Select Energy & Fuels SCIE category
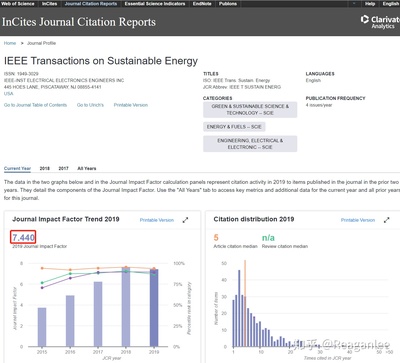400x363 pixels. [234, 127]
